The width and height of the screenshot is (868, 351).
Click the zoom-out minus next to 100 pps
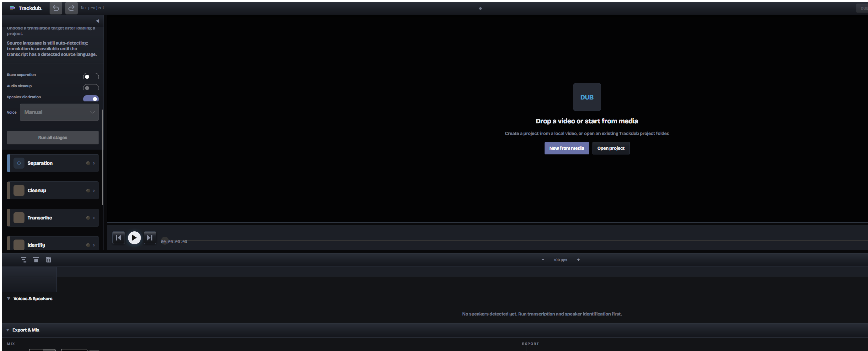click(x=543, y=260)
